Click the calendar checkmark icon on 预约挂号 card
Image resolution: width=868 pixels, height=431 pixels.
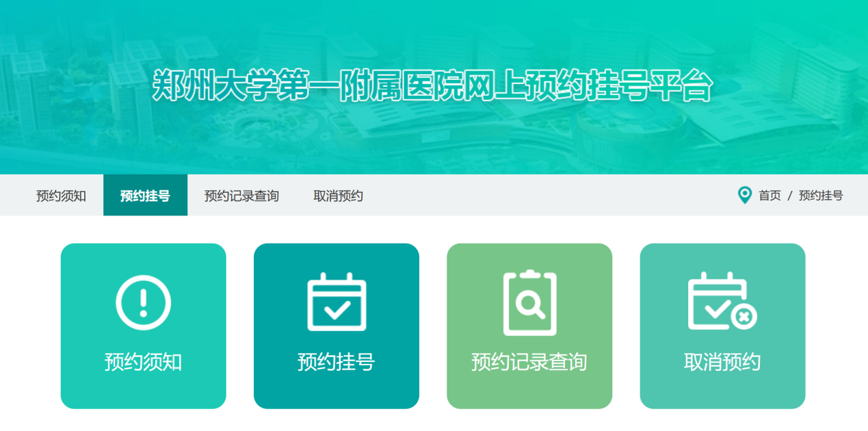coord(337,302)
